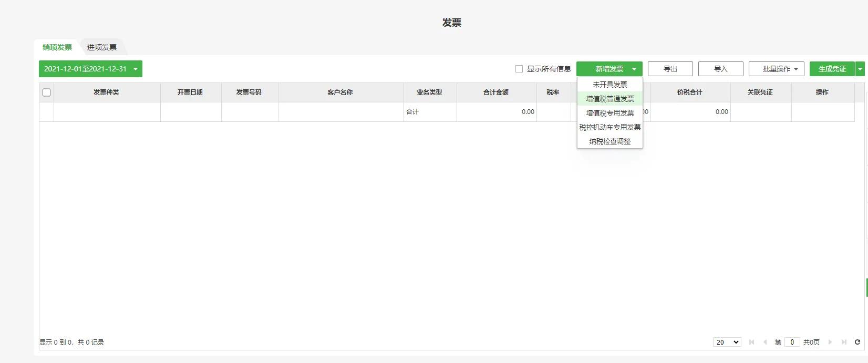Open the 2021-12-01至2021-12-31 date range dropdown
The image size is (868, 363).
pos(90,69)
